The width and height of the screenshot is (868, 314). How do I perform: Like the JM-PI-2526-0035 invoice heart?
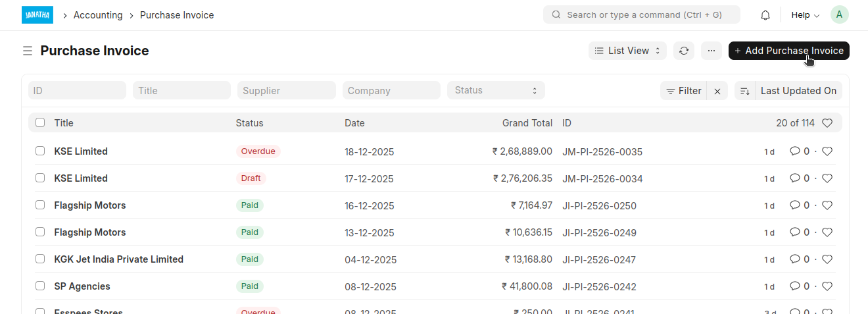click(827, 151)
